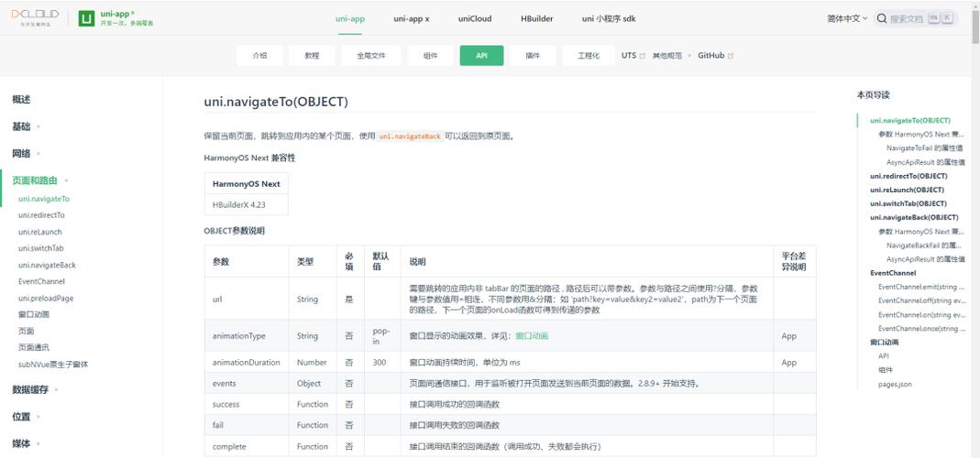Collapse the 页面和路由 sidebar section
Image resolution: width=980 pixels, height=458 pixels.
tap(40, 180)
